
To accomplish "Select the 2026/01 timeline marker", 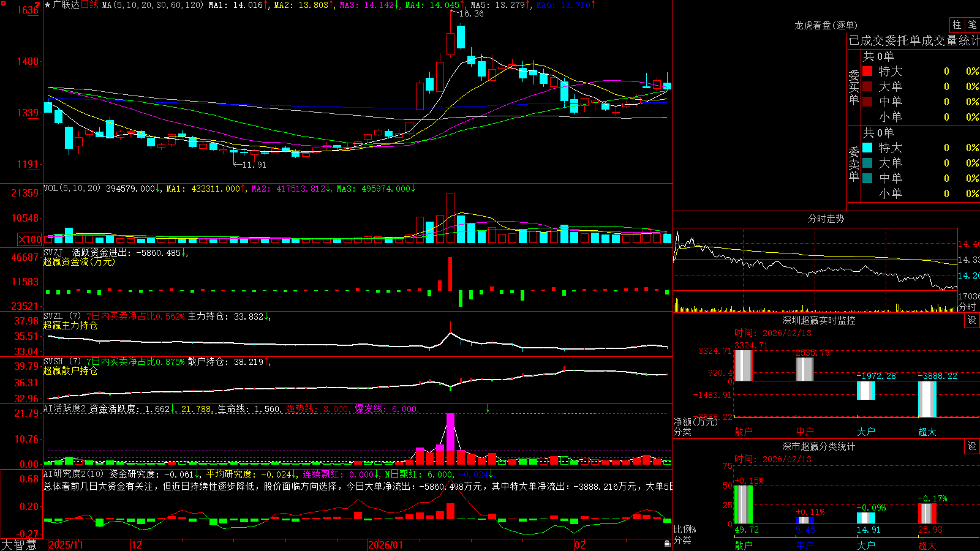I will [385, 545].
